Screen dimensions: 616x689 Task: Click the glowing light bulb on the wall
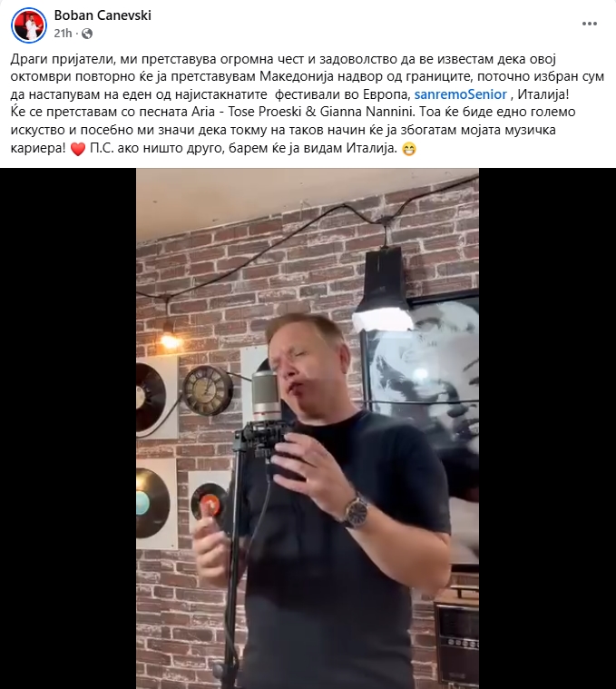click(169, 338)
